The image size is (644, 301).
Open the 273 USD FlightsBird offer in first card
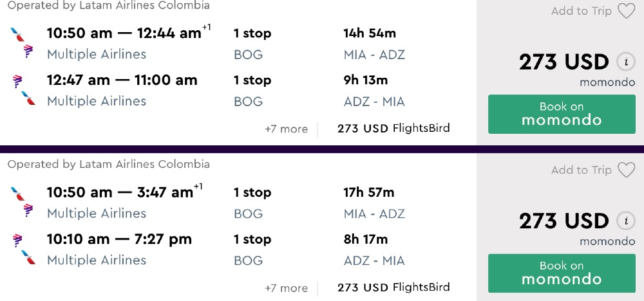click(x=393, y=128)
